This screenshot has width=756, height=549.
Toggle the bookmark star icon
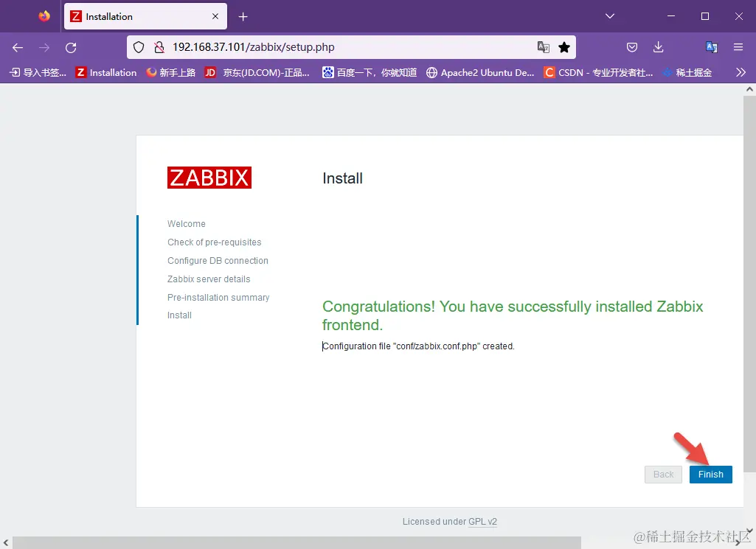point(564,47)
